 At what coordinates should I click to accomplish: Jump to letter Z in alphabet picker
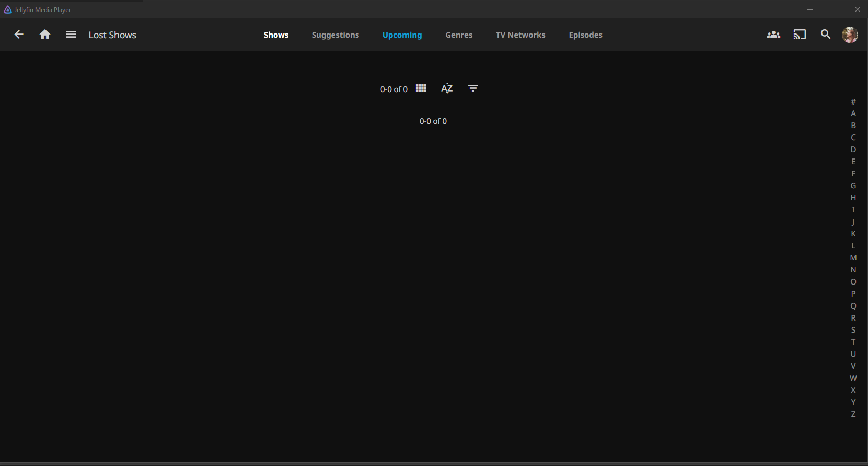pyautogui.click(x=853, y=414)
